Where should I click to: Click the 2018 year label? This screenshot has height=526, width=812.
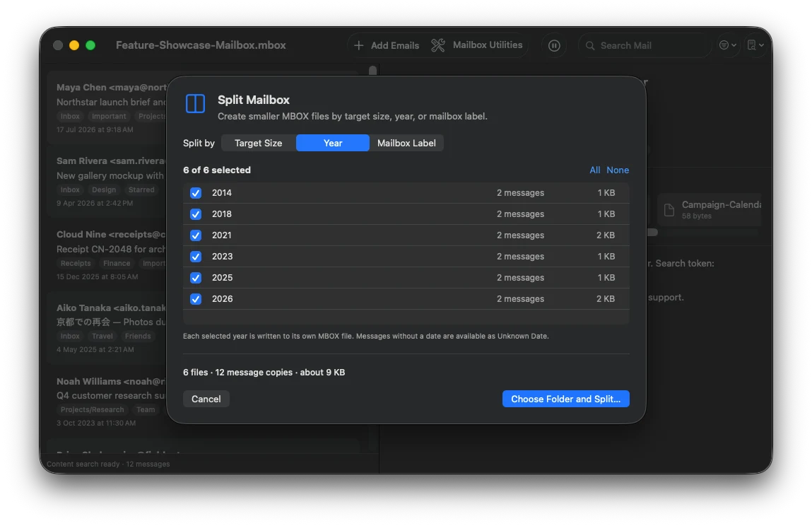pyautogui.click(x=222, y=214)
